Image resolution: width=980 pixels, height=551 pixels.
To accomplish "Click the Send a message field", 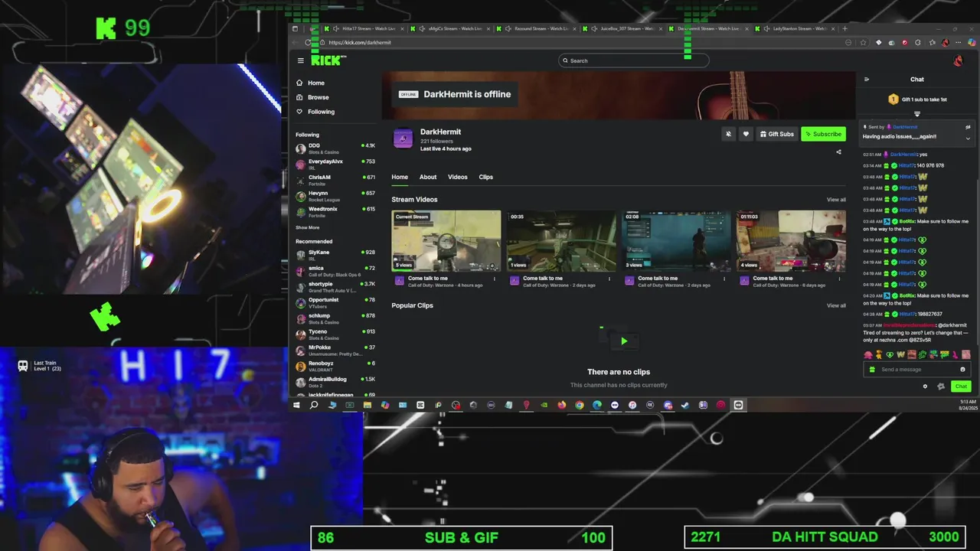I will pyautogui.click(x=917, y=370).
